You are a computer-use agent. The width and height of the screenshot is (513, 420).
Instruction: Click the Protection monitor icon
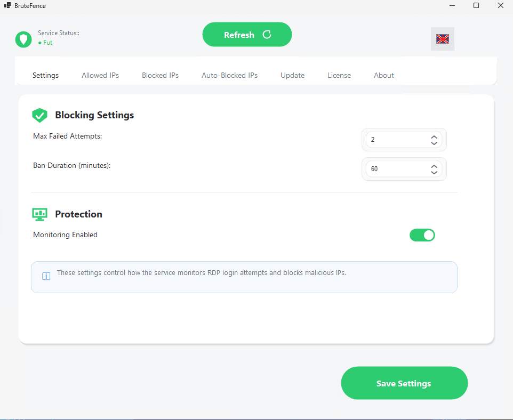(x=39, y=214)
